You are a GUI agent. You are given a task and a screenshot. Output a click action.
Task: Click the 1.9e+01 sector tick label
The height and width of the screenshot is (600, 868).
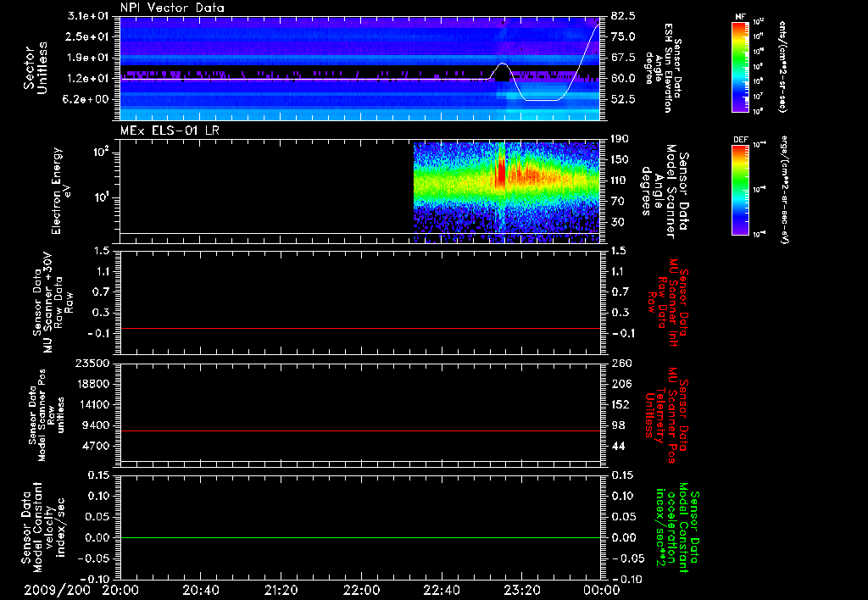(x=88, y=58)
